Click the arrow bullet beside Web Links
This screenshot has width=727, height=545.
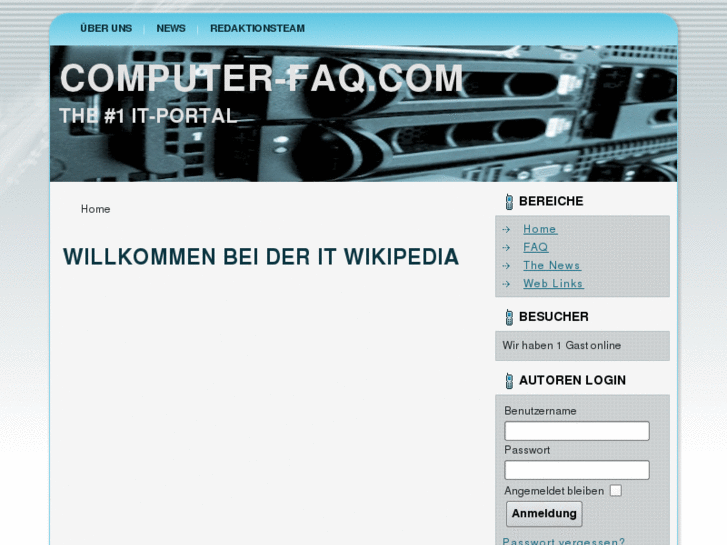tap(506, 284)
